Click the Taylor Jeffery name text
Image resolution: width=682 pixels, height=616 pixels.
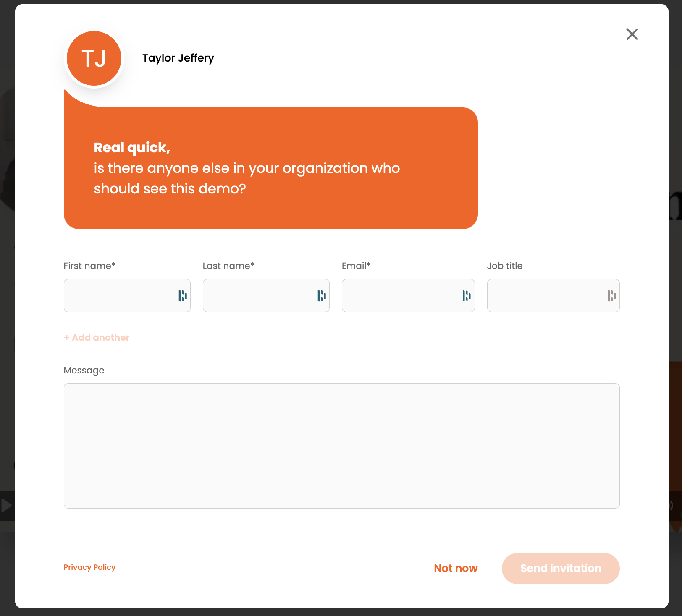pyautogui.click(x=178, y=58)
